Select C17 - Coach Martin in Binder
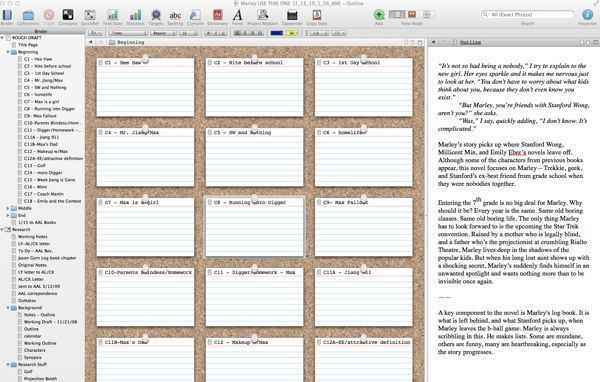This screenshot has height=382, width=600. pos(44,194)
